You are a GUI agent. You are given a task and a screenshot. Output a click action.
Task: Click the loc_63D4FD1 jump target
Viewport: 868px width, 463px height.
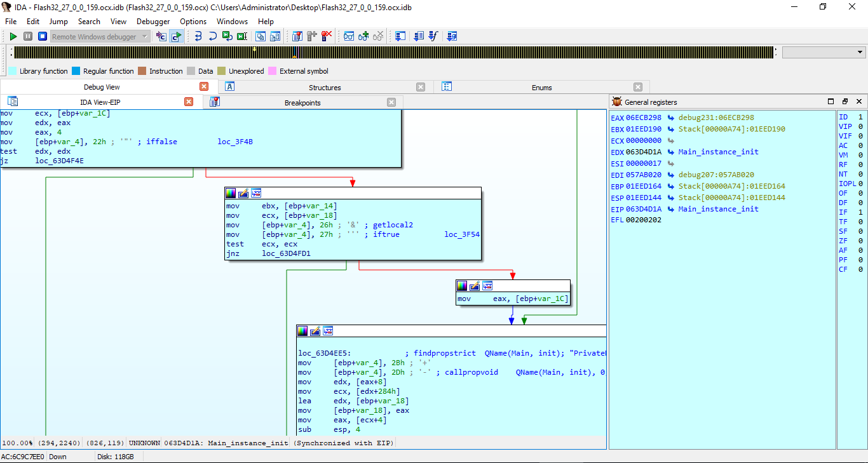[x=286, y=253]
